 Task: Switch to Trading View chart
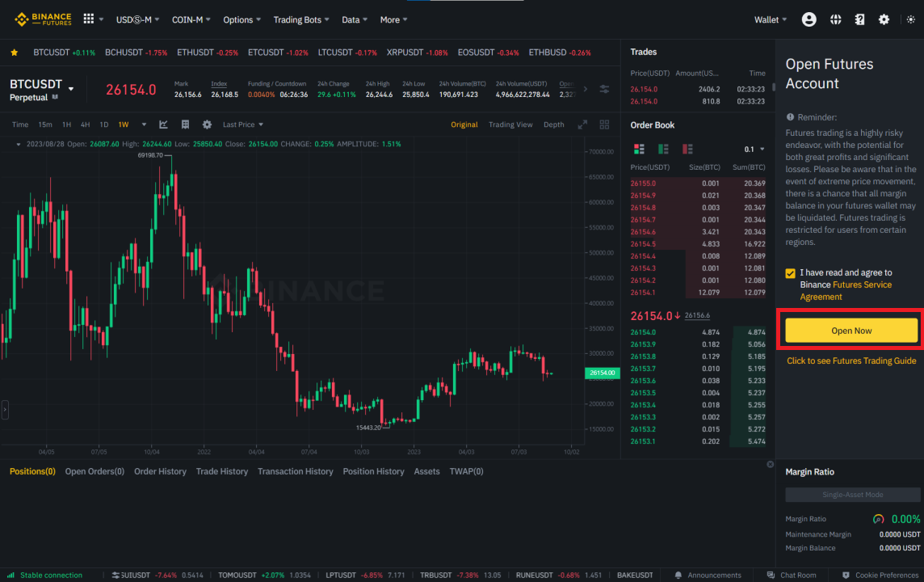coord(510,124)
